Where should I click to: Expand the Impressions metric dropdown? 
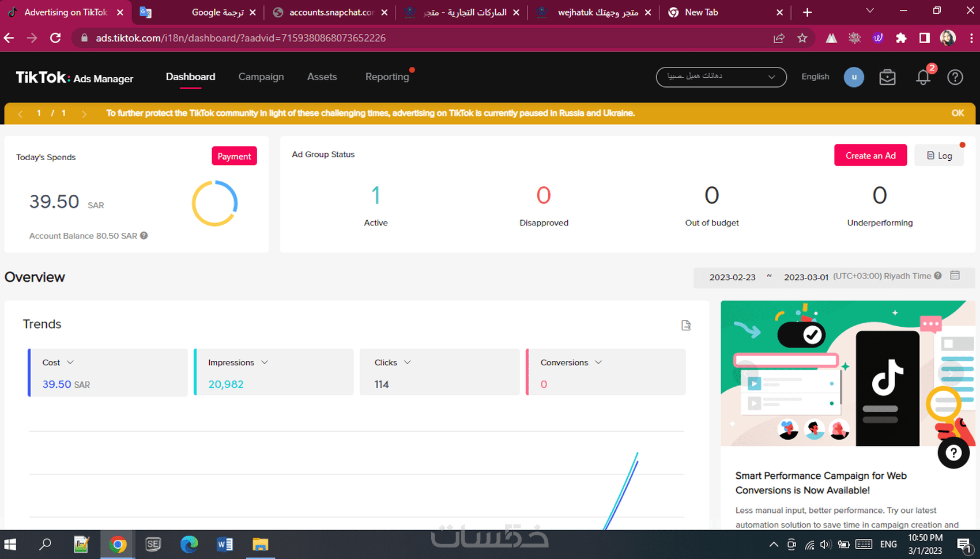(265, 362)
